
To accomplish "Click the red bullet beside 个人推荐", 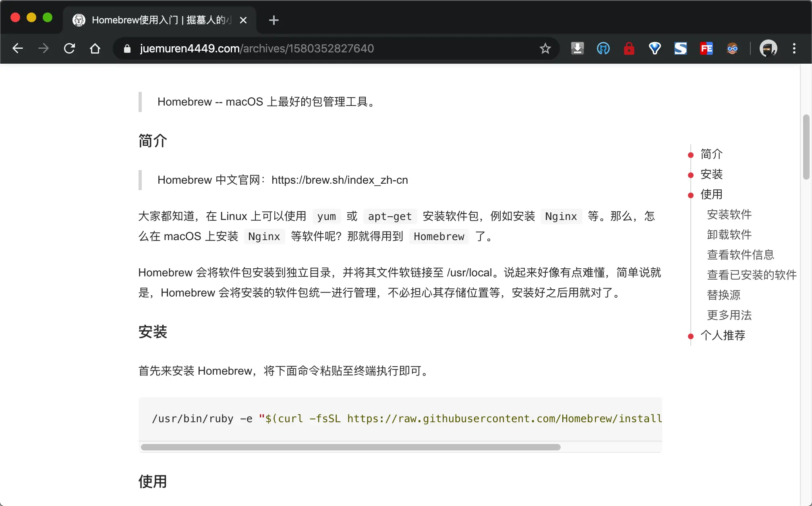I will (x=691, y=336).
